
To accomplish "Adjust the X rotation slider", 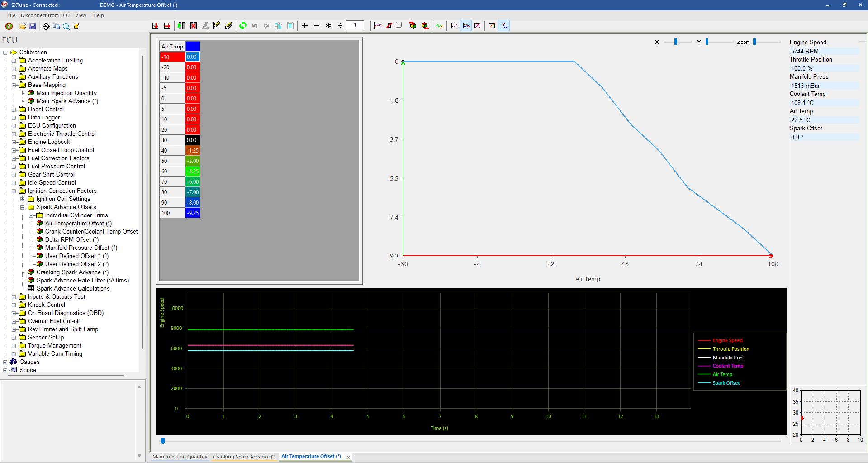I will 676,42.
